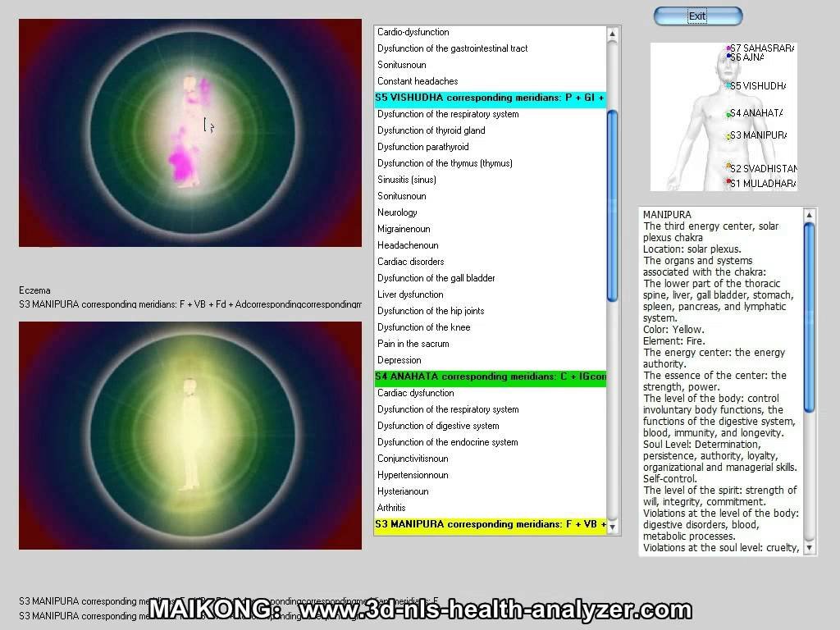Click the Exit button
The image size is (840, 630).
pyautogui.click(x=697, y=16)
